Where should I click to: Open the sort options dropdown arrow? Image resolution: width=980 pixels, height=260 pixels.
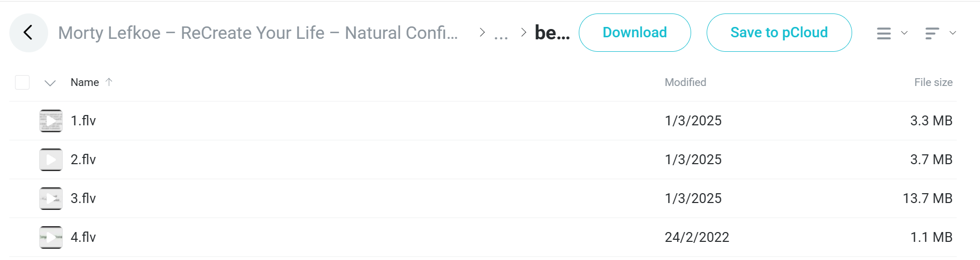(953, 33)
